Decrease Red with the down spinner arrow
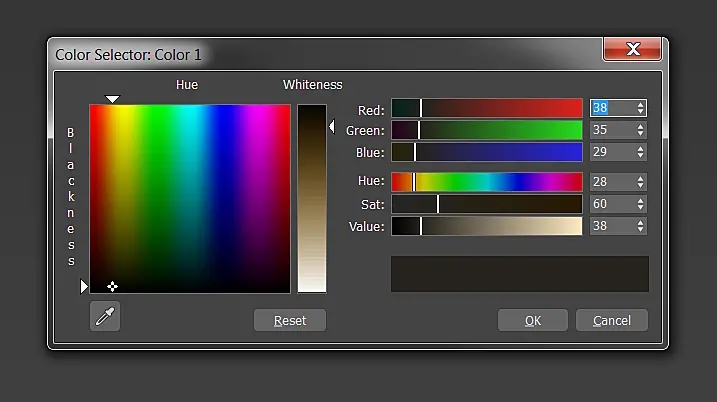717x402 pixels. [x=640, y=112]
